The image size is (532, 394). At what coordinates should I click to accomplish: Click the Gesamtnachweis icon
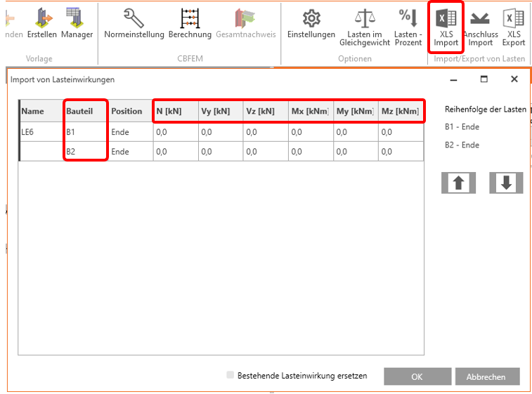click(x=246, y=19)
